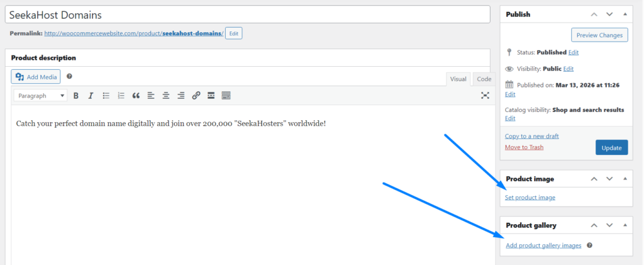This screenshot has width=644, height=265.
Task: Click the permalink Edit button
Action: (x=234, y=34)
